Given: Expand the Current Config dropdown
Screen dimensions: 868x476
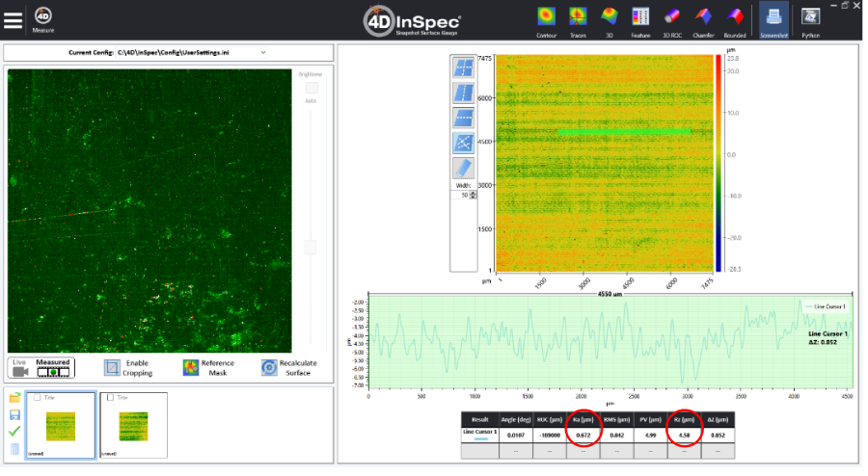Looking at the screenshot, I should point(263,53).
